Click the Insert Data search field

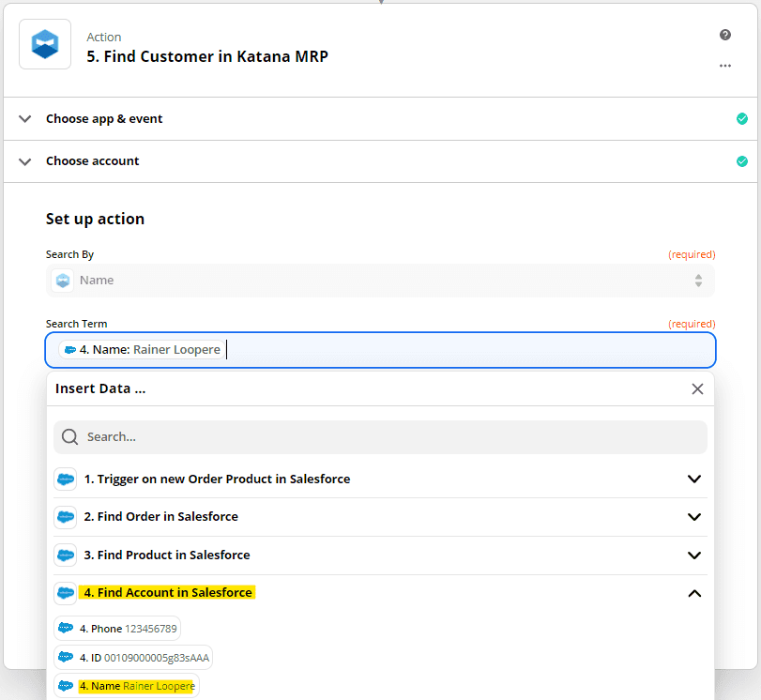coord(380,437)
